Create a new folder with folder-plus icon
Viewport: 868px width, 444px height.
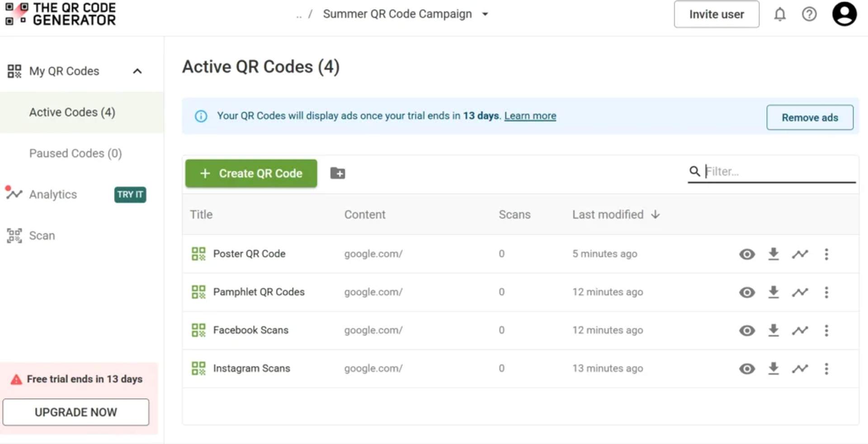pyautogui.click(x=338, y=173)
